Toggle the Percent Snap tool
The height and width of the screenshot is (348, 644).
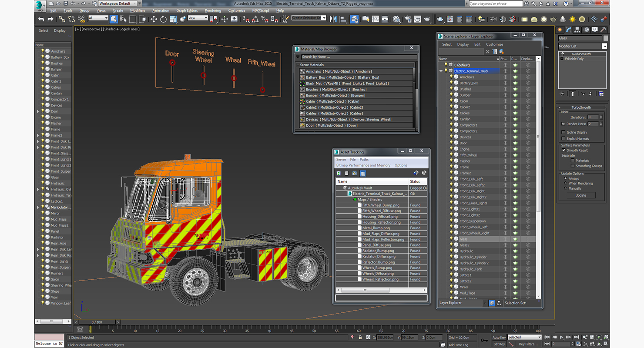265,19
